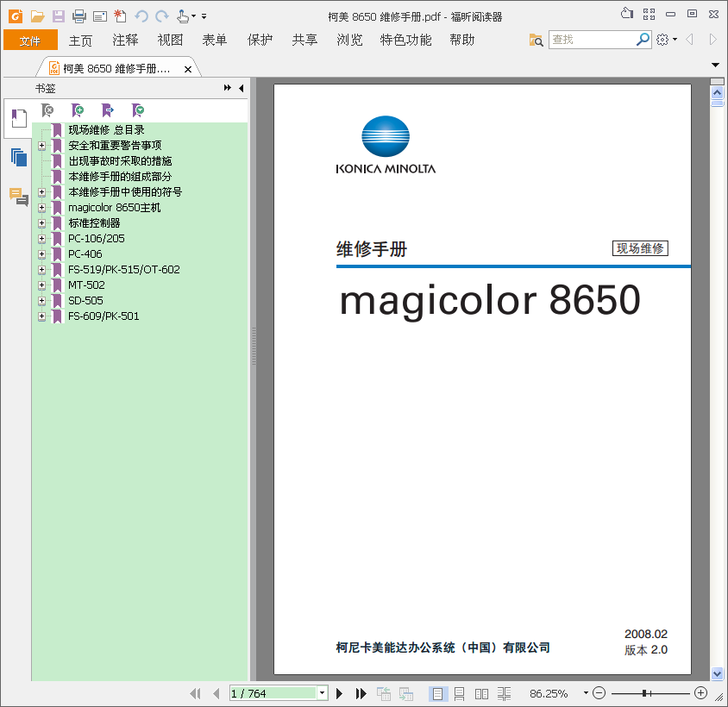
Task: Open the SD-505 bookmark
Action: pyautogui.click(x=86, y=301)
